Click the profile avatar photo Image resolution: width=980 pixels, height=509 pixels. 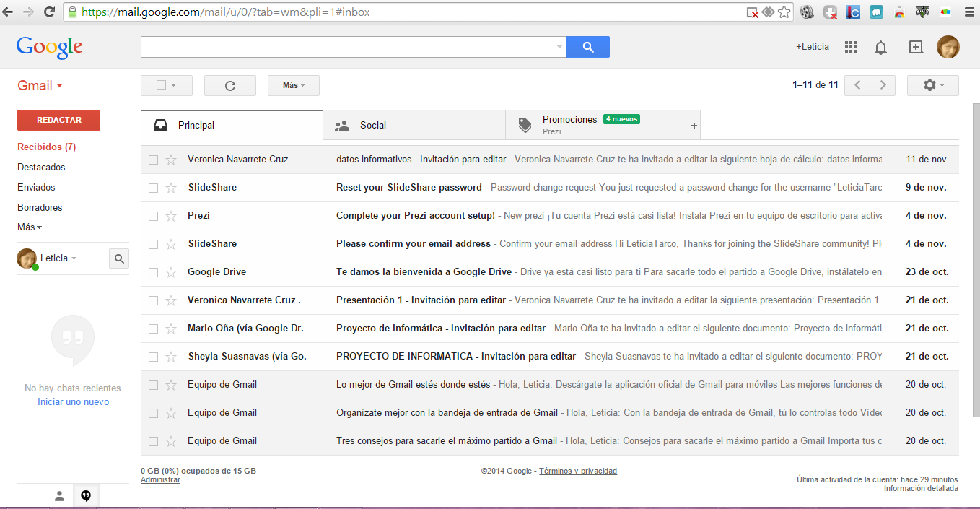(948, 46)
